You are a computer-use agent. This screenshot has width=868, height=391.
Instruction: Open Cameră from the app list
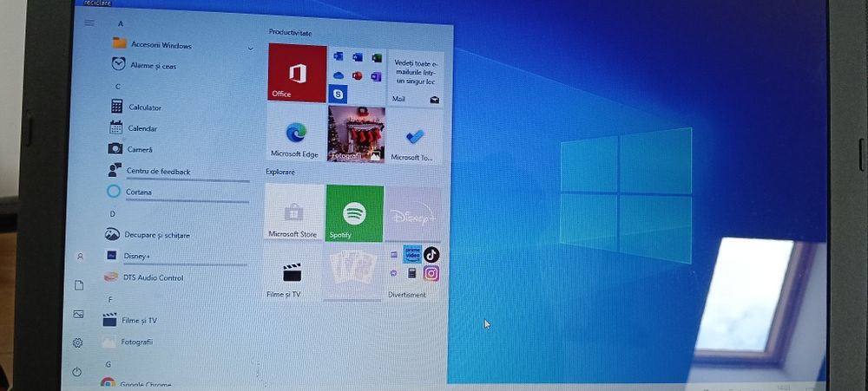click(179, 149)
